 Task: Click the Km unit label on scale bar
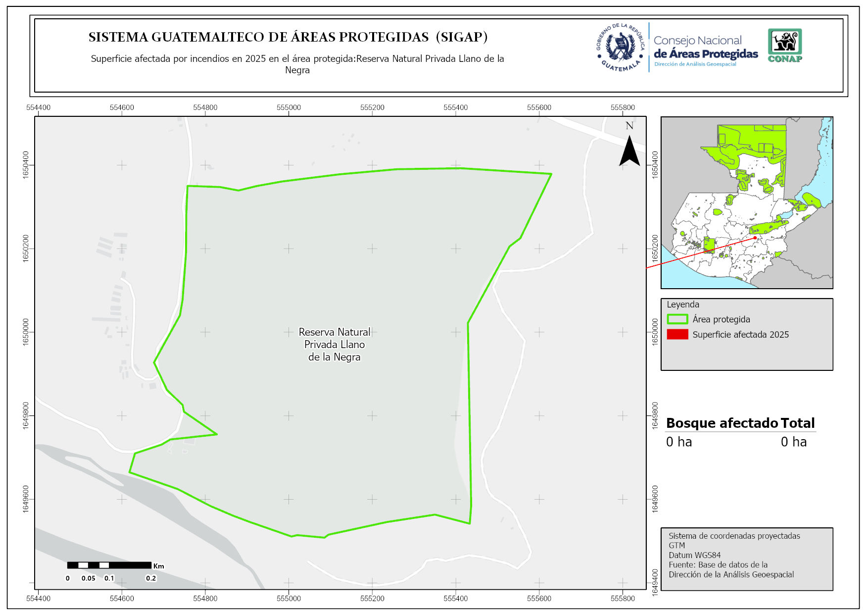(x=158, y=566)
